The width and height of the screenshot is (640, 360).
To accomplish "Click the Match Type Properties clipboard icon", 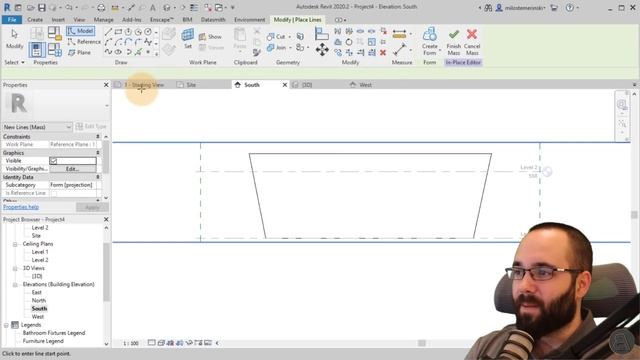I will pyautogui.click(x=256, y=53).
